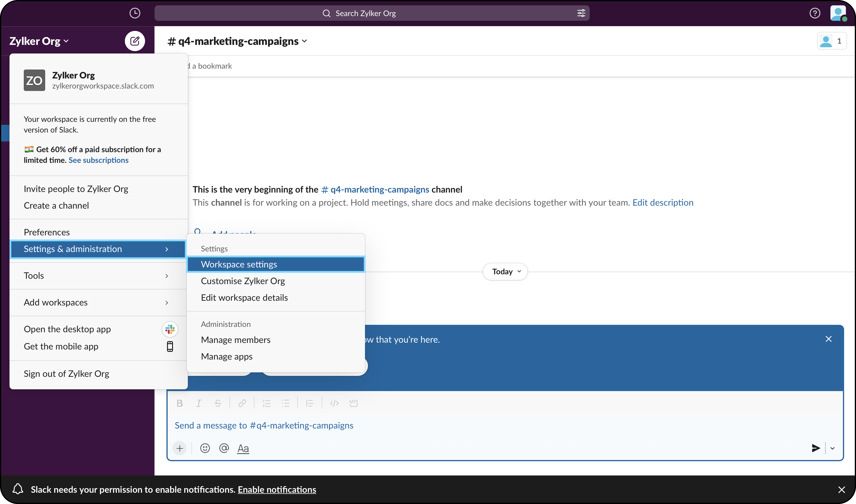
Task: Open the q4-marketing-campaigns channel header dropdown
Action: [238, 41]
